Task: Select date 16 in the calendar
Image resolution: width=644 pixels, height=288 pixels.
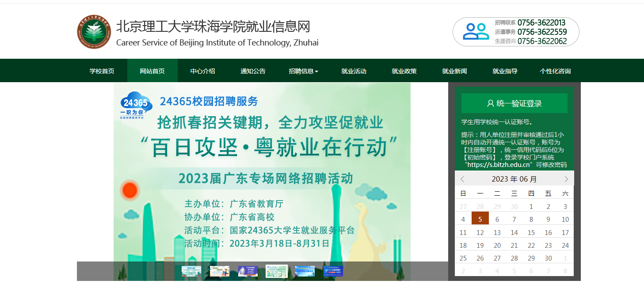Action: [548, 232]
